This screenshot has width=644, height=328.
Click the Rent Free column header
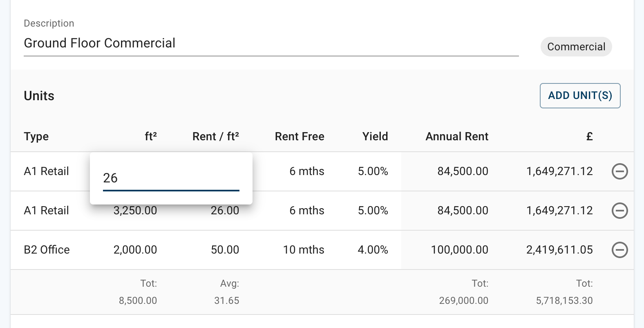300,136
